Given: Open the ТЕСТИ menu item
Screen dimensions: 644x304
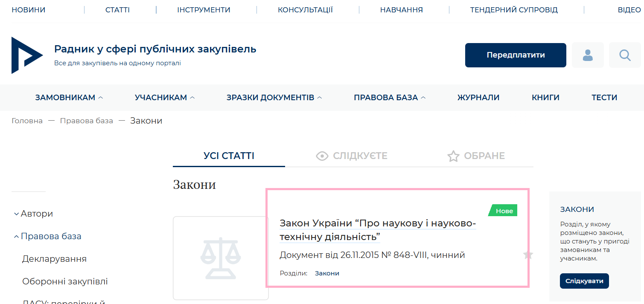Looking at the screenshot, I should [x=604, y=98].
